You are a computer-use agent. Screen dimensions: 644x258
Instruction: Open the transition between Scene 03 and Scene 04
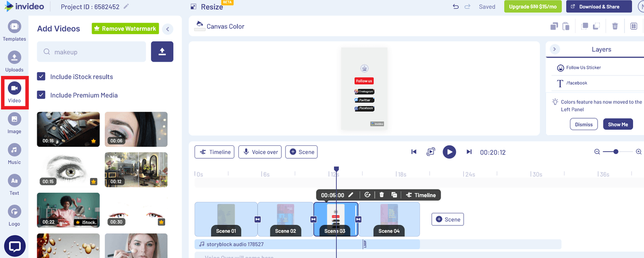[x=358, y=219]
